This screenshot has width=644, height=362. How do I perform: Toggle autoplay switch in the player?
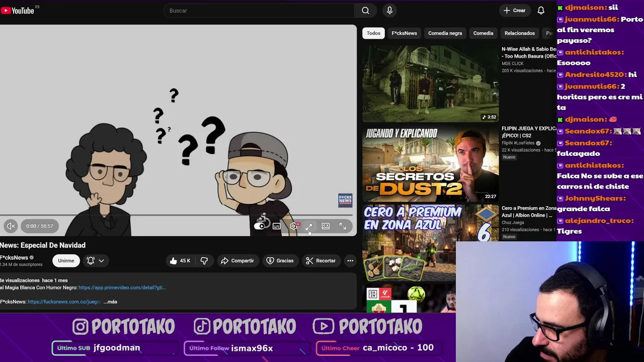260,226
